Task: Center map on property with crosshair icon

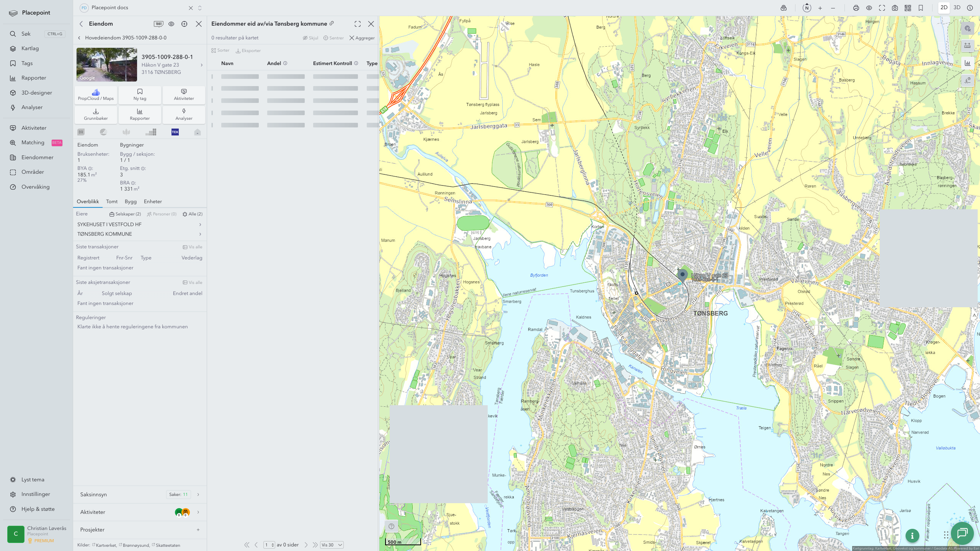Action: tap(184, 24)
